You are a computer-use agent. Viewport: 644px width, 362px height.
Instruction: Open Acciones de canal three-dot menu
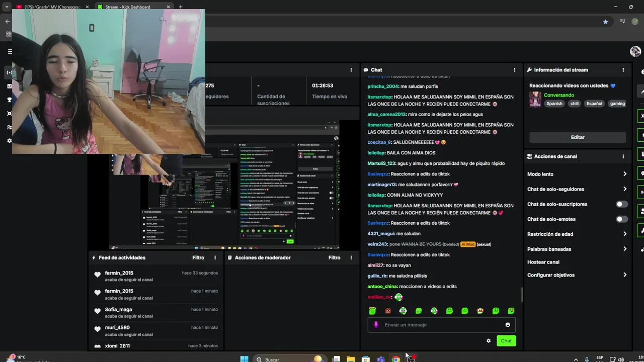point(623,156)
